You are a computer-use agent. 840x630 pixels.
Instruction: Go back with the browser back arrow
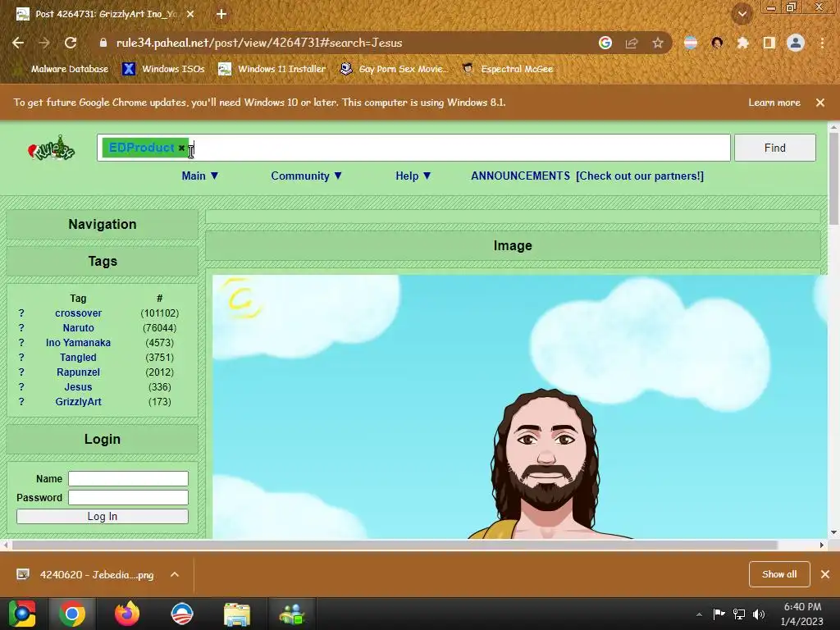pyautogui.click(x=18, y=43)
